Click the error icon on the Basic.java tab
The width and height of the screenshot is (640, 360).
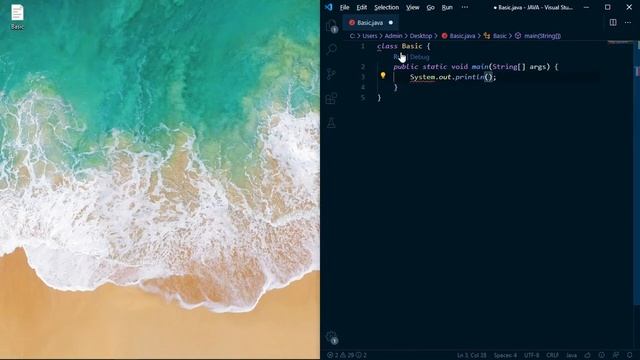(x=352, y=22)
